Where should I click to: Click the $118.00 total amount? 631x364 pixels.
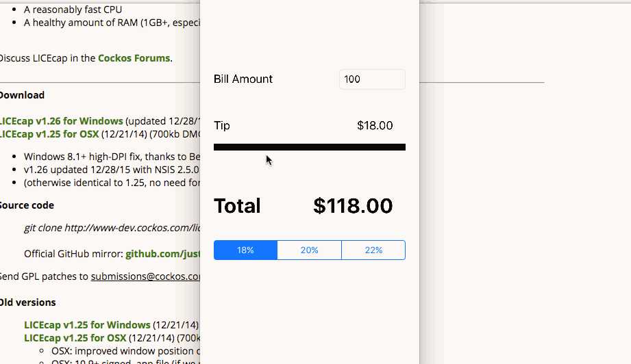(353, 206)
